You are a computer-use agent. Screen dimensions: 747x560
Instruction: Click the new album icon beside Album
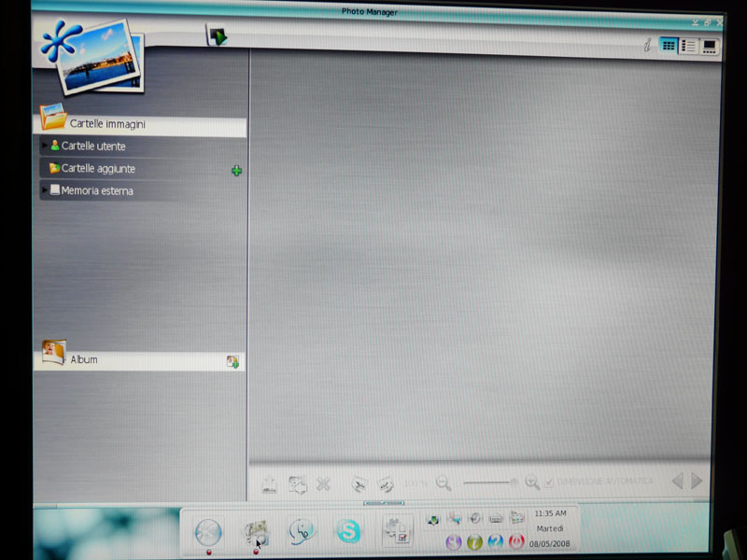233,361
